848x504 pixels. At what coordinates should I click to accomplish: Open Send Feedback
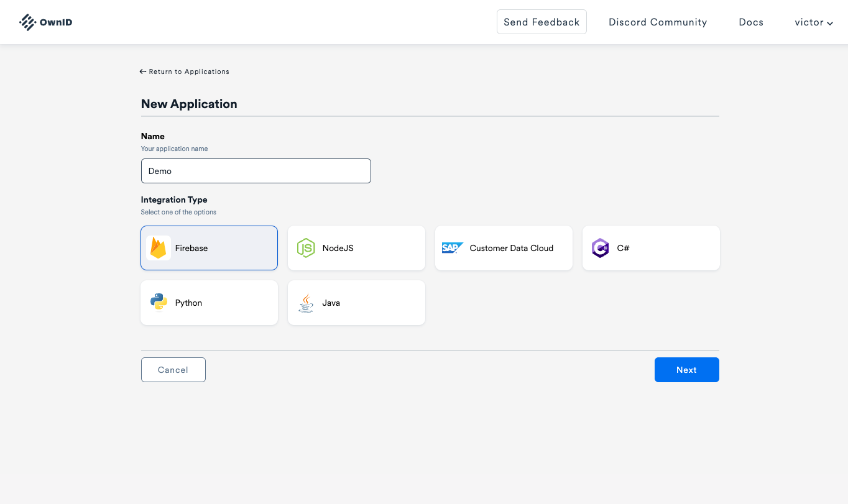[x=542, y=22]
